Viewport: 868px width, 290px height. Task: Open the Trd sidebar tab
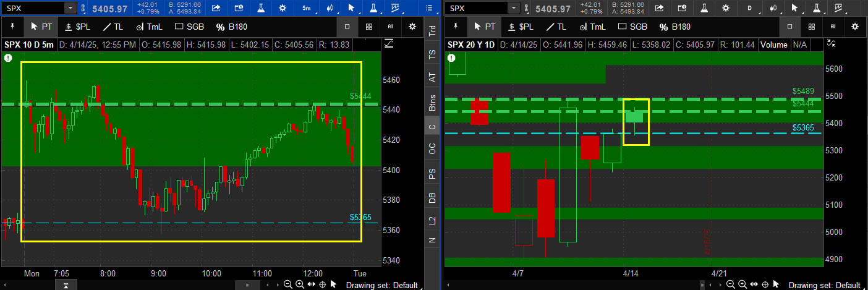tap(432, 31)
